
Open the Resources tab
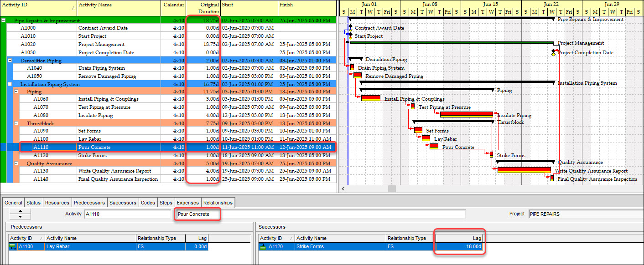pos(57,203)
